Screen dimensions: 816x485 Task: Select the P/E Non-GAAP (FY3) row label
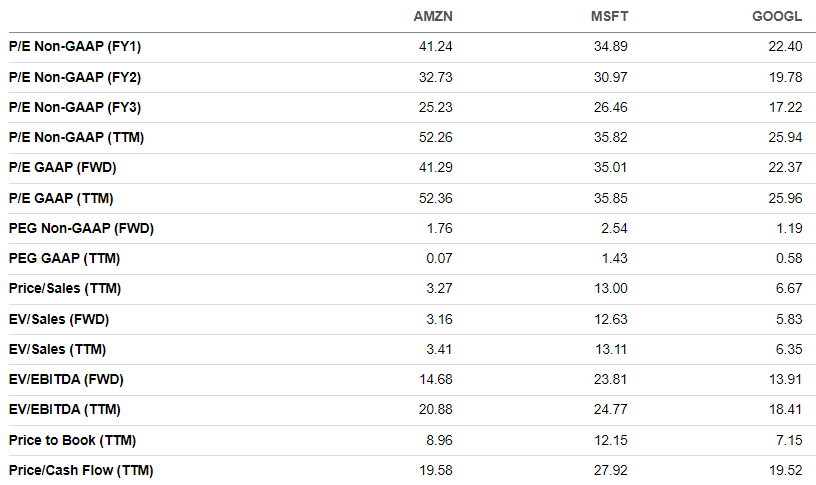click(x=76, y=107)
